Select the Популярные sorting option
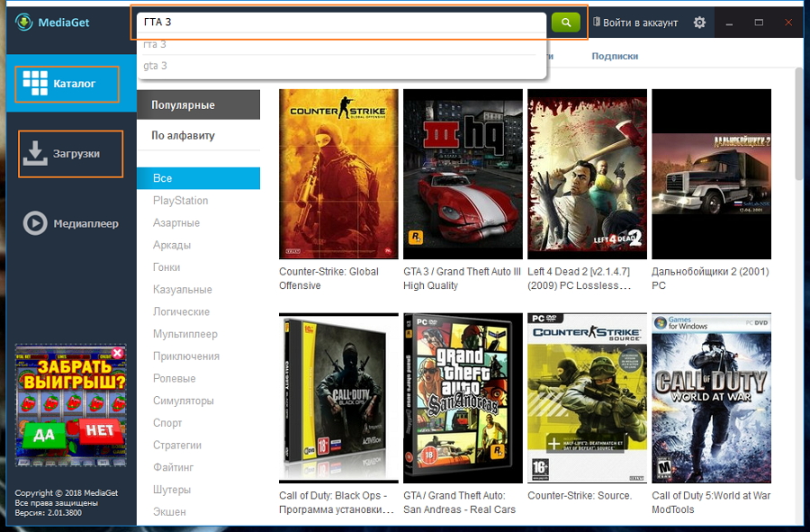Image resolution: width=810 pixels, height=532 pixels. pos(198,104)
